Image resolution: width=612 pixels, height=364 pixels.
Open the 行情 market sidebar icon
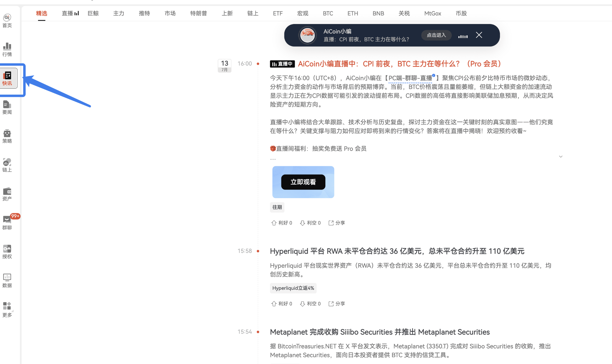click(7, 50)
